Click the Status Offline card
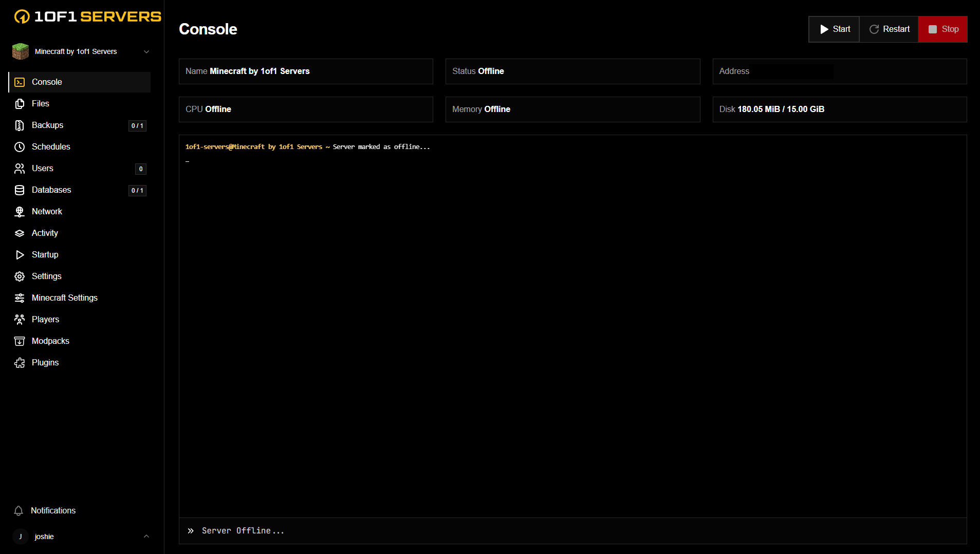This screenshot has width=980, height=554. click(572, 71)
